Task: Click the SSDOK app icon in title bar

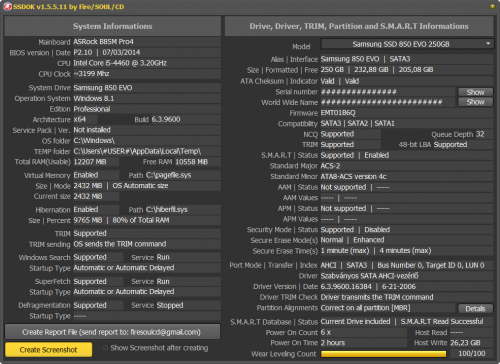Action: click(7, 6)
